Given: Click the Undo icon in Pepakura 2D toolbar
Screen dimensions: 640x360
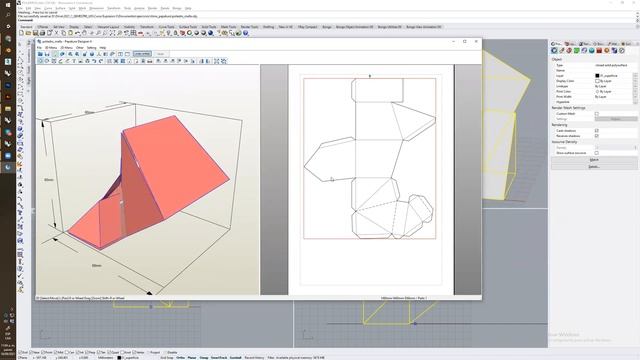Looking at the screenshot, I should (94, 61).
